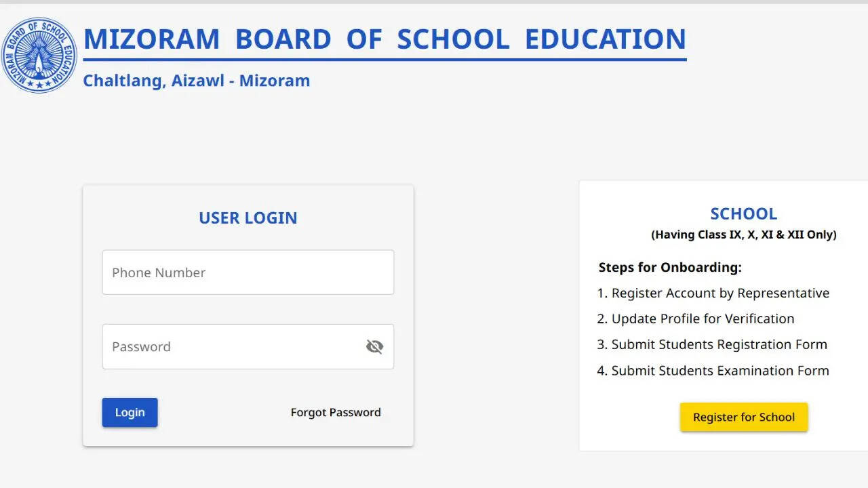This screenshot has height=488, width=868.
Task: Click the blue underline beneath board title
Action: tap(384, 60)
